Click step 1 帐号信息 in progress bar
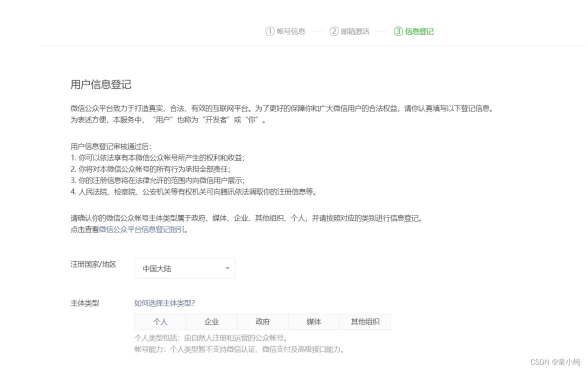588x370 pixels. coord(285,31)
